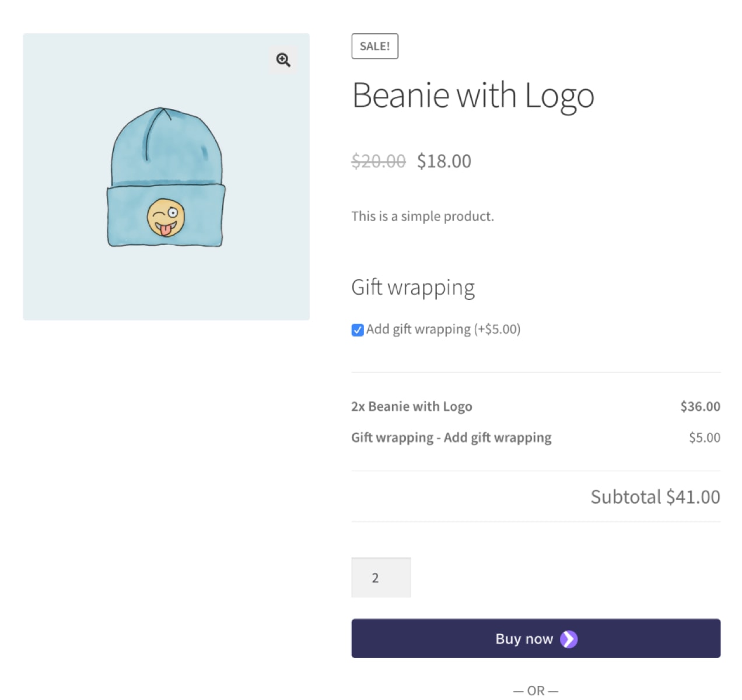742x700 pixels.
Task: Click the "2x Beanie with Logo" line item
Action: pos(411,407)
